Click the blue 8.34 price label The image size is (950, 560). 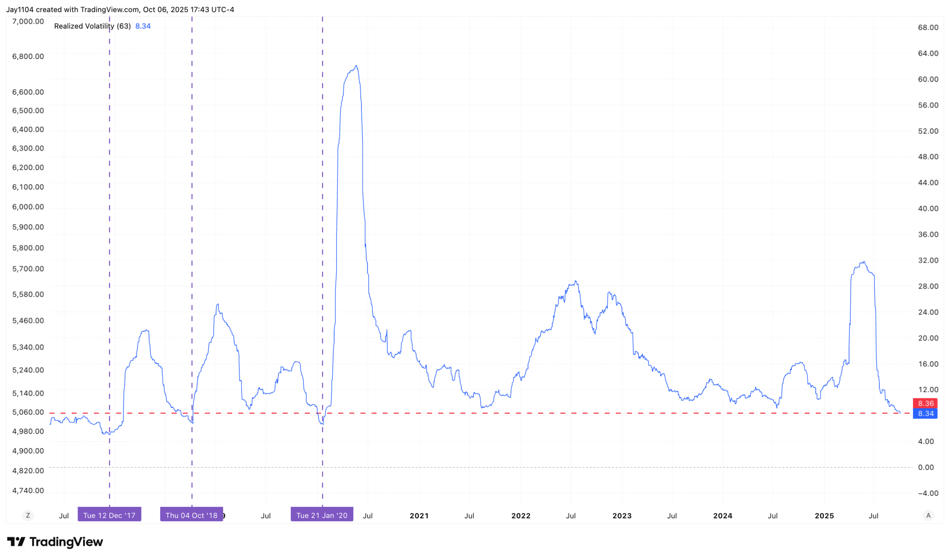click(925, 414)
